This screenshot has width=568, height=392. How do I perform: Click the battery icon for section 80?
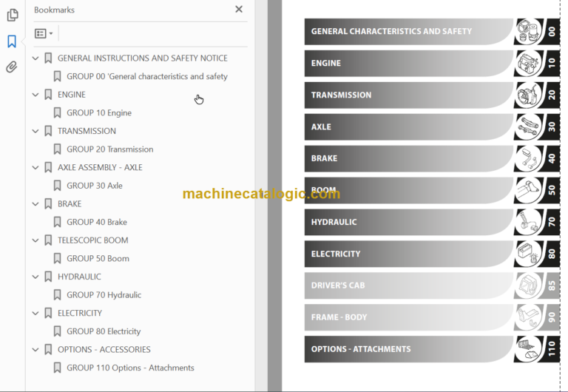[528, 254]
